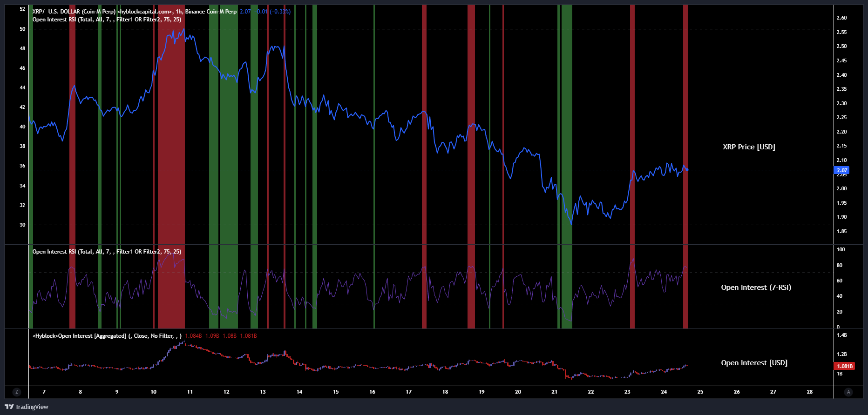
Task: Click the 'Open Interest [USD]' text label
Action: click(x=754, y=363)
